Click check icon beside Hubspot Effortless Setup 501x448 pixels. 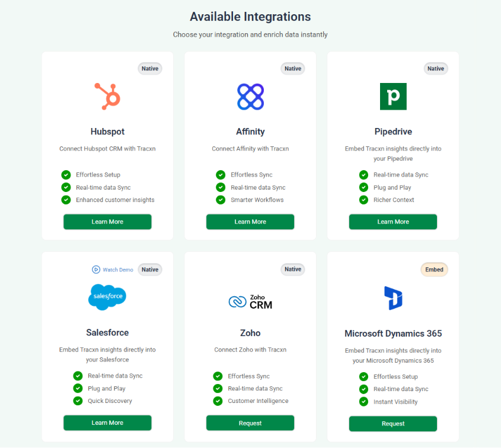66,175
